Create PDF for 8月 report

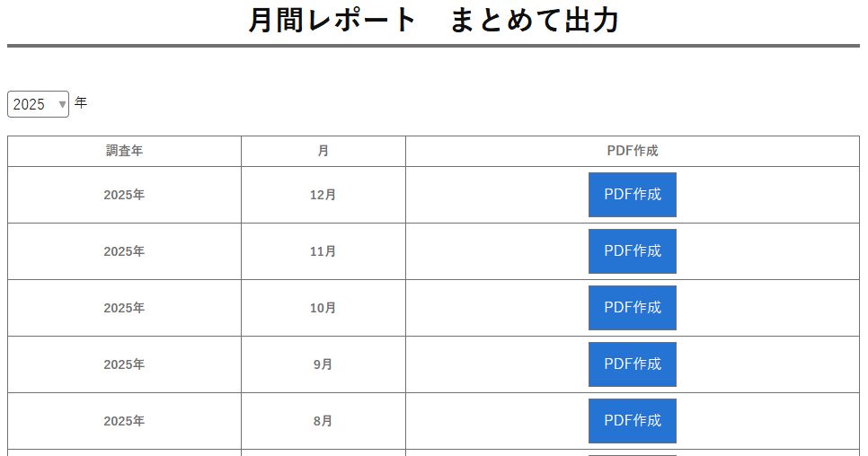coord(632,421)
